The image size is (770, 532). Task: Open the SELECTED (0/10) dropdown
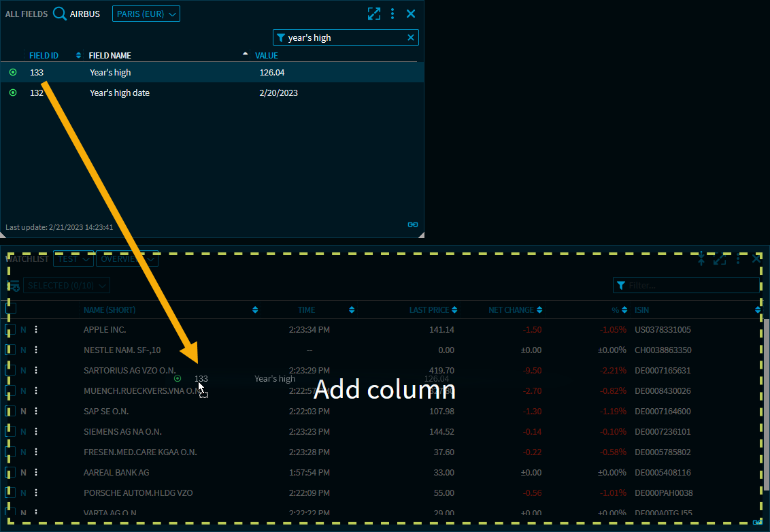67,286
